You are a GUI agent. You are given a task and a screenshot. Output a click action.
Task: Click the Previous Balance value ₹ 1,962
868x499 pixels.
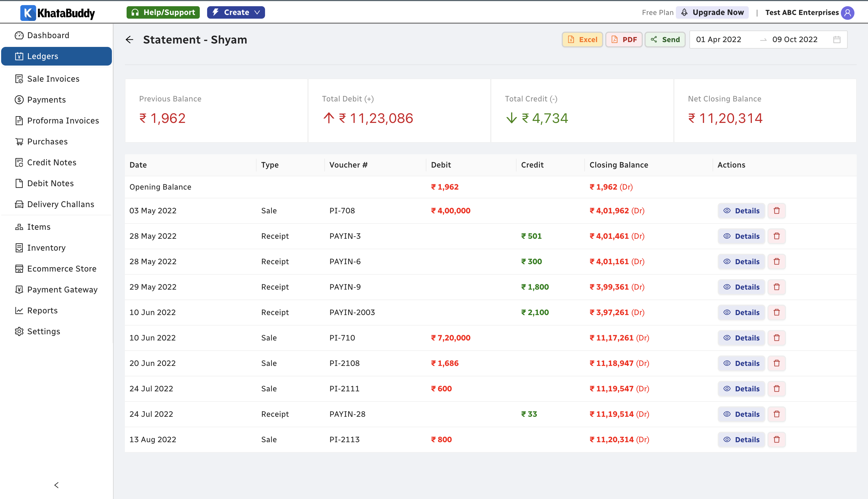click(162, 118)
